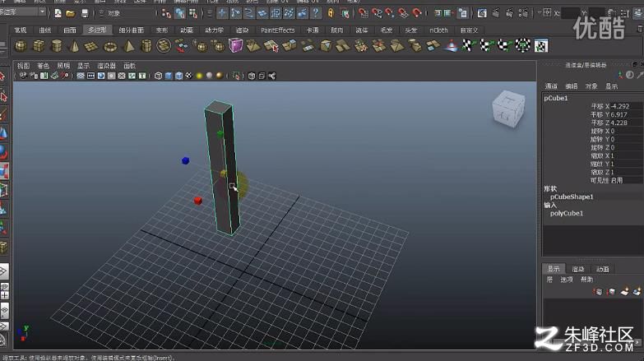The image size is (644, 361).
Task: Switch to the 曲线 shelf tab
Action: tap(44, 30)
